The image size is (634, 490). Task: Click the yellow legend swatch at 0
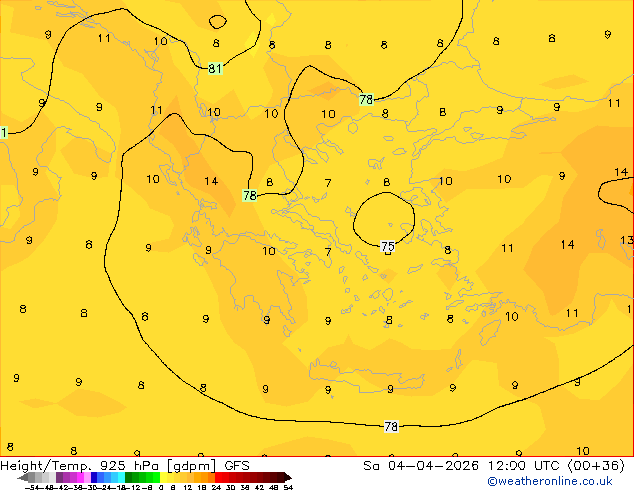pyautogui.click(x=163, y=477)
